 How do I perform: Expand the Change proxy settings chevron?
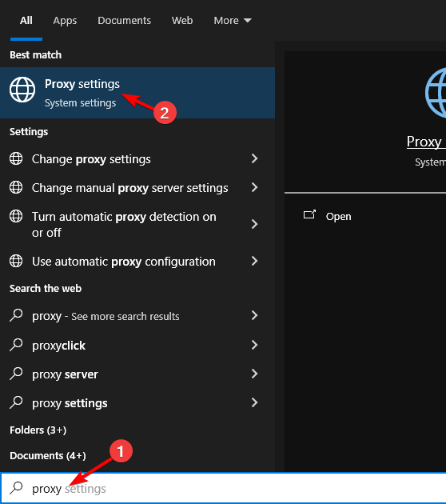255,158
